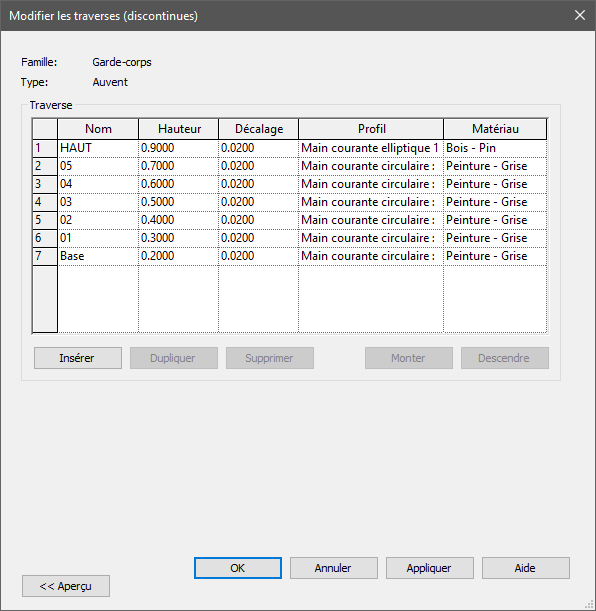The image size is (596, 611).
Task: Select row 7 header for Base
Action: (45, 256)
